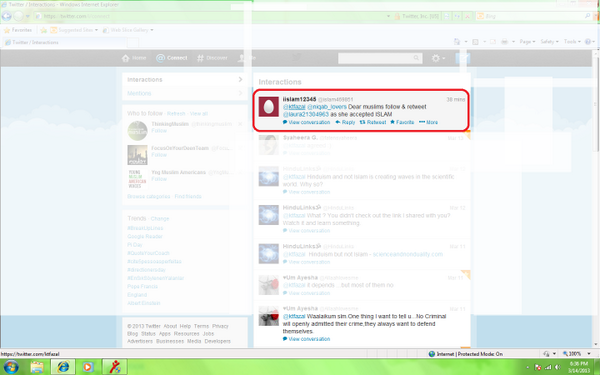This screenshot has height=375, width=600.
Task: Dismiss ThinkingMuslim suggestion with X
Action: 240,124
